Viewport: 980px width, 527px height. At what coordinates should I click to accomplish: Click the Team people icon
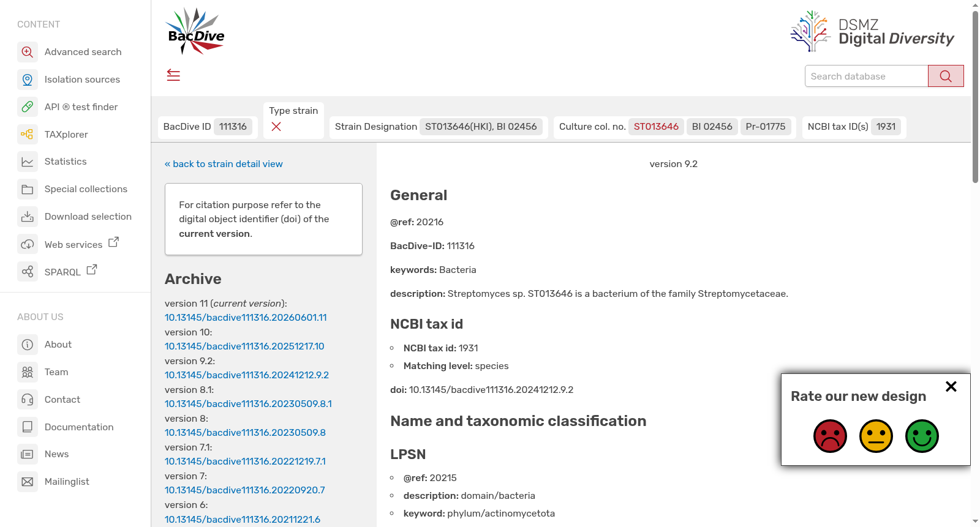coord(28,372)
